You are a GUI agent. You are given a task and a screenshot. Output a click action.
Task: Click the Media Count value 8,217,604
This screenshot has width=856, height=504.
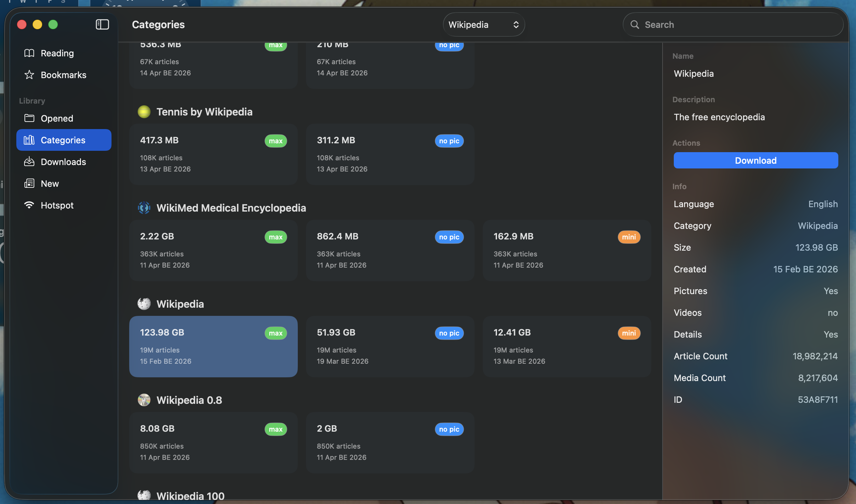click(818, 378)
